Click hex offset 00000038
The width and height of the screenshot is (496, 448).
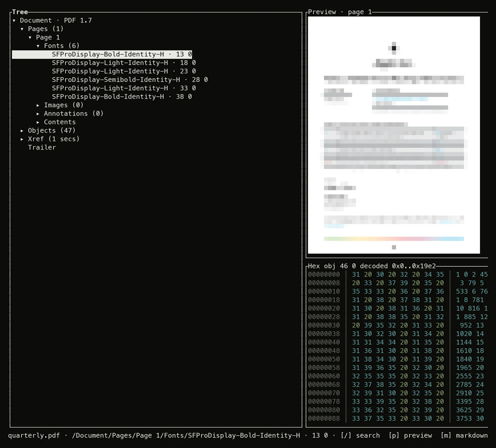pyautogui.click(x=324, y=334)
